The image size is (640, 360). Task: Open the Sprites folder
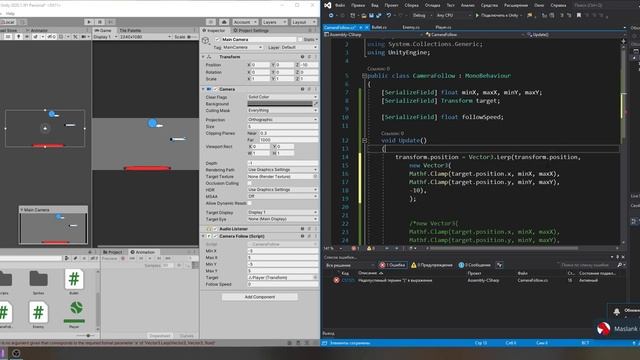(x=38, y=282)
